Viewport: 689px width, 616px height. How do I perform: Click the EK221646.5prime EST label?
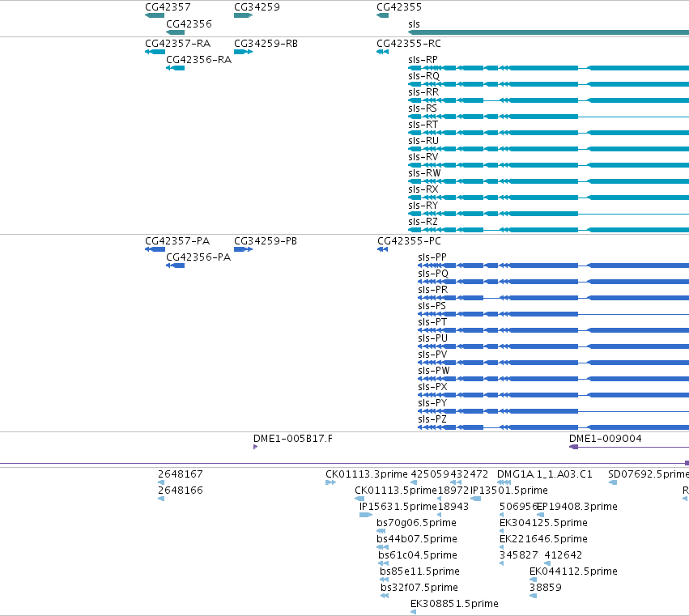(x=543, y=538)
